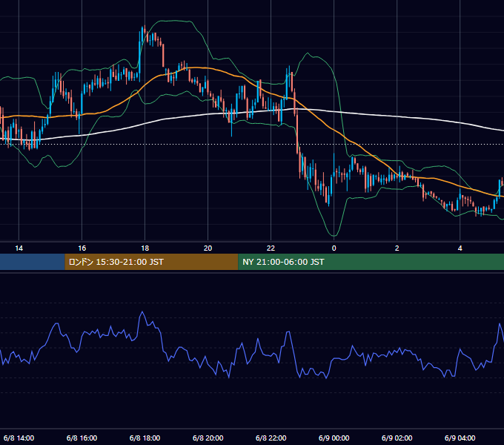Click the hour label 0 on the price chart axis

(334, 248)
